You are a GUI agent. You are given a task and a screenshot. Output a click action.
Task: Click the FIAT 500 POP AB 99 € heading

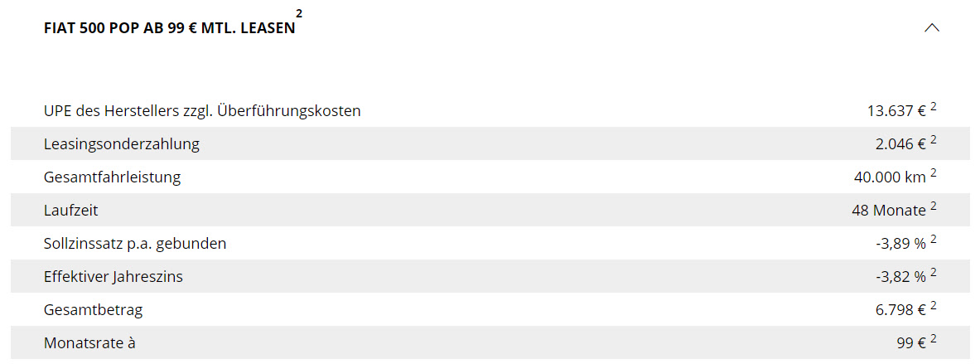pos(169,29)
